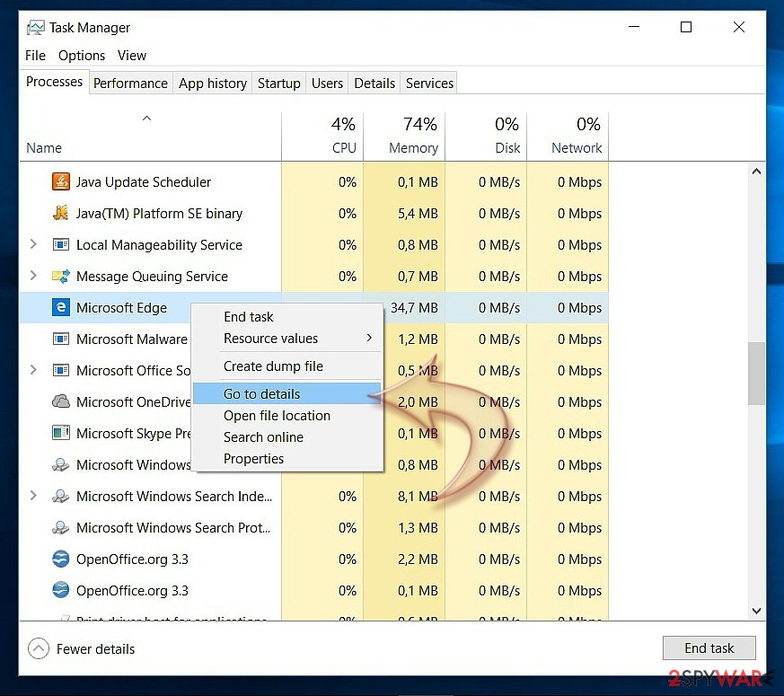Click the Microsoft OneDrive cloud icon
The width and height of the screenshot is (784, 696).
pyautogui.click(x=60, y=402)
